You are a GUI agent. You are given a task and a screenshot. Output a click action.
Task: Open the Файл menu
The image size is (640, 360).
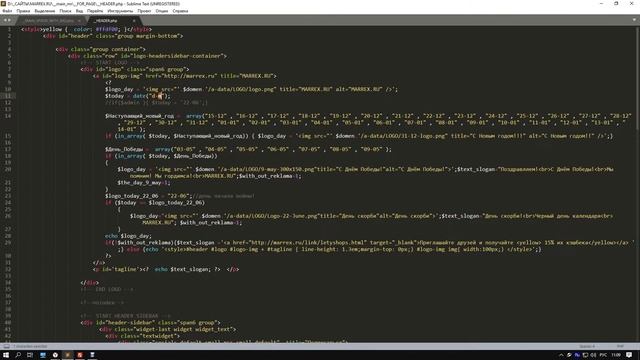point(7,11)
